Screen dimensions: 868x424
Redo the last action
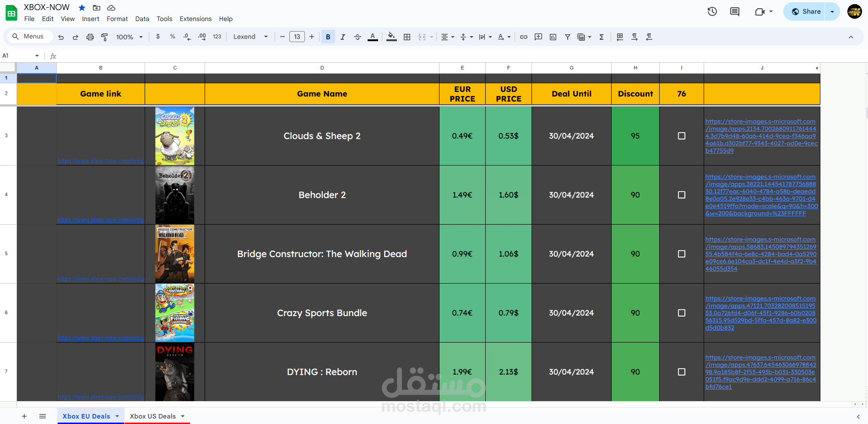76,37
